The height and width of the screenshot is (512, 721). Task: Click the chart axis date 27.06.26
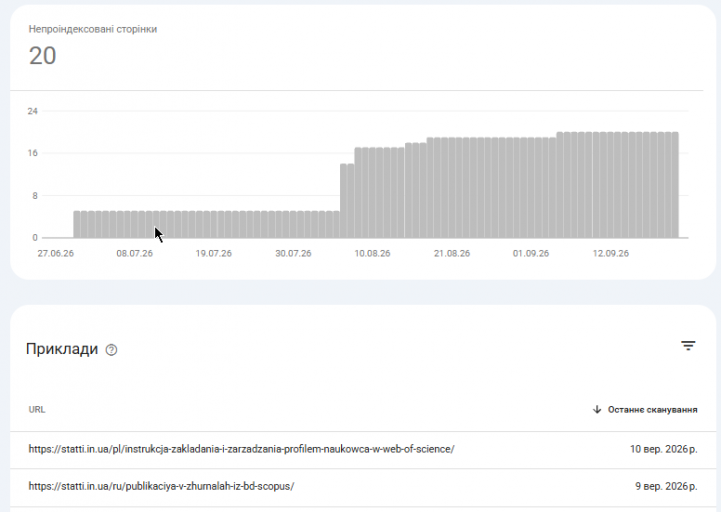56,253
